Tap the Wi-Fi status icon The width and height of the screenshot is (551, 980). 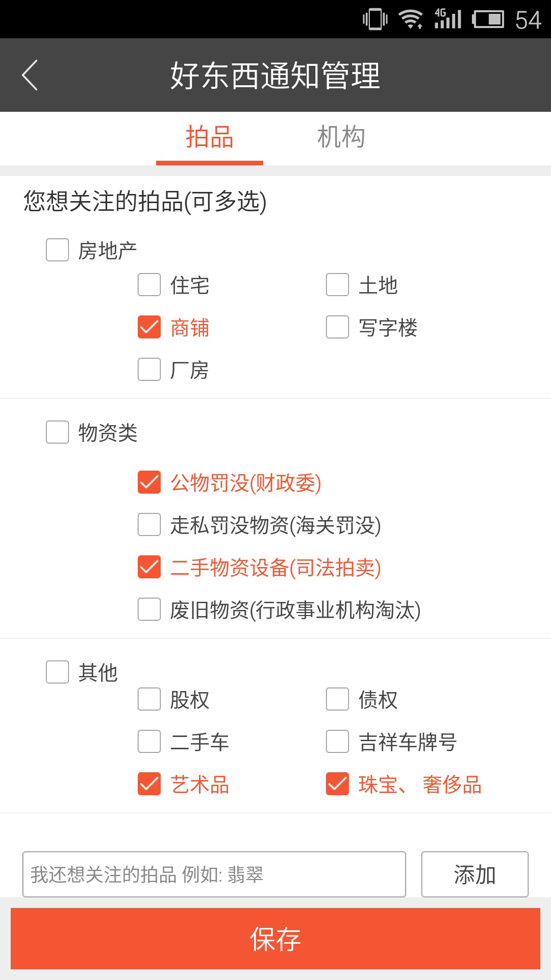click(x=410, y=19)
